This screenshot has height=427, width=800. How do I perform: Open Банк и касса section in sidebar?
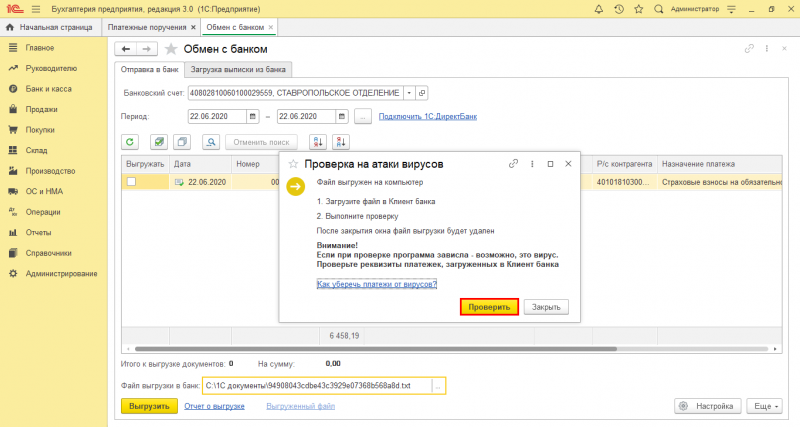pos(48,89)
